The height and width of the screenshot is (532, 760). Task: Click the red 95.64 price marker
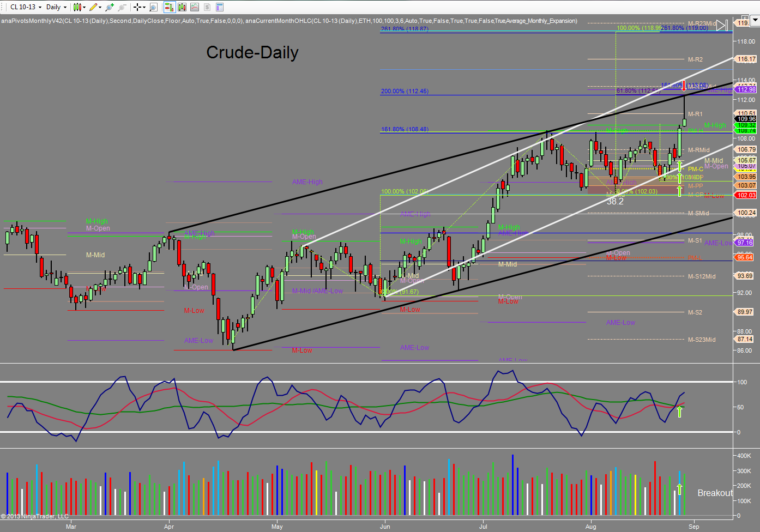tap(745, 257)
